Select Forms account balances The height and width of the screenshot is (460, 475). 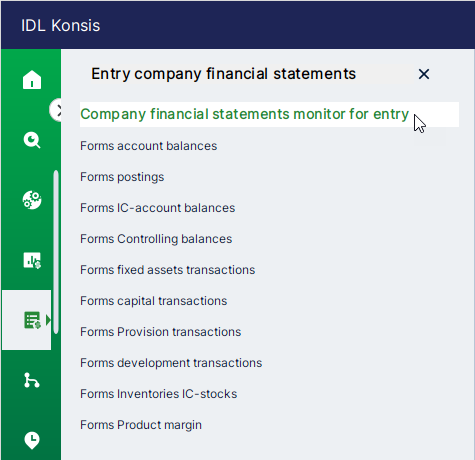coord(148,146)
